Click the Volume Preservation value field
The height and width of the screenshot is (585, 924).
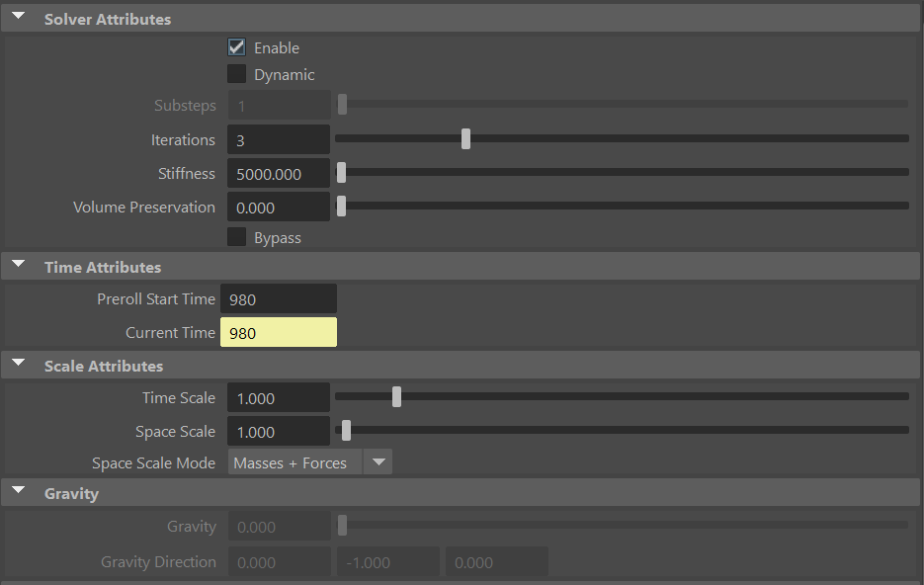278,207
